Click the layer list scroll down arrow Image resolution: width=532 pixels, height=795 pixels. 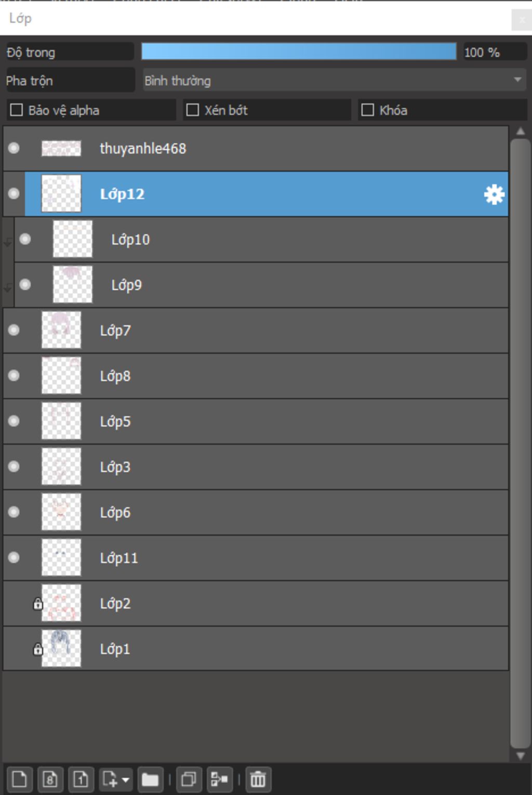(520, 756)
